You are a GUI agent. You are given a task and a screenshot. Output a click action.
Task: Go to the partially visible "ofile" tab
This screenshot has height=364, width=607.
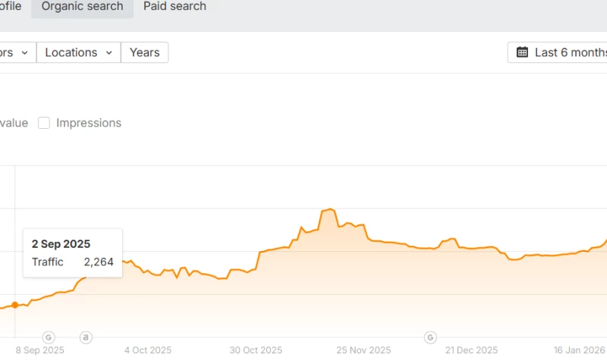(x=11, y=6)
